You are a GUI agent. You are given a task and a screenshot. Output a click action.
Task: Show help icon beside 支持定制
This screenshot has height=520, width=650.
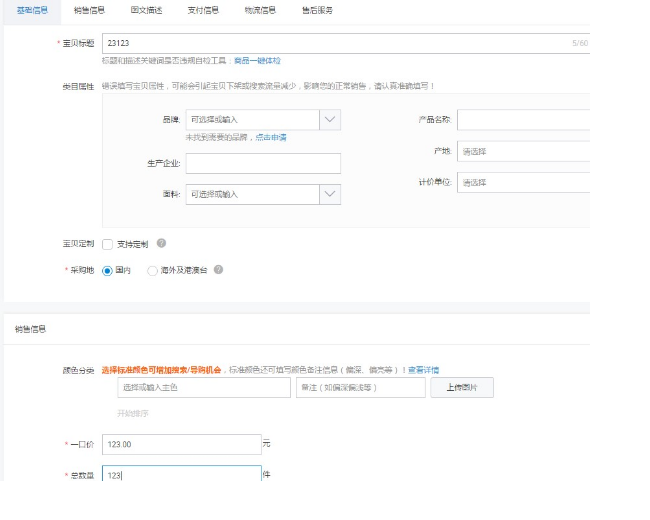point(161,243)
